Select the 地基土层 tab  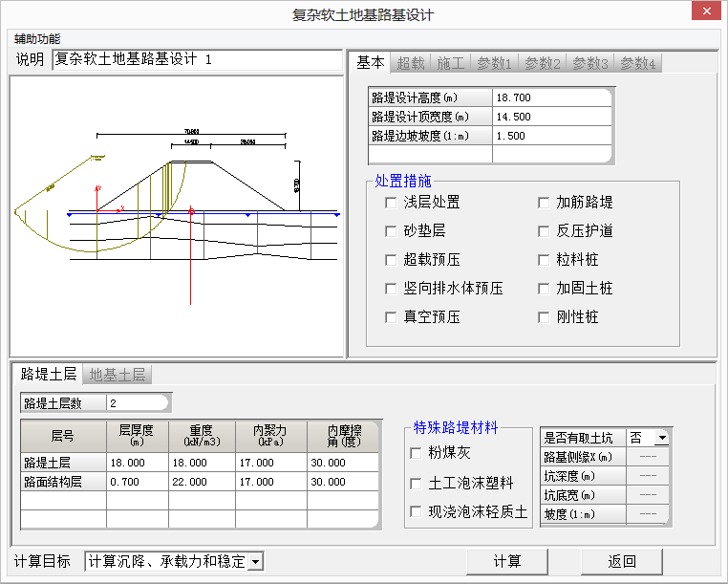click(118, 375)
